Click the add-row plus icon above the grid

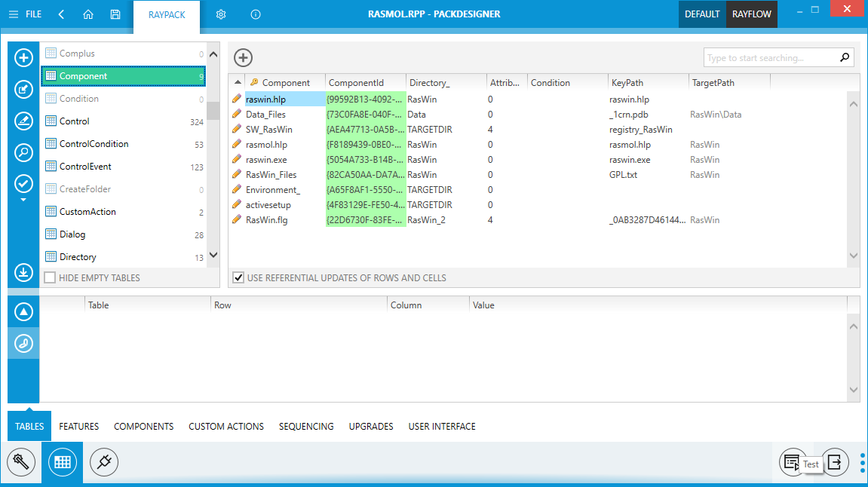(243, 58)
